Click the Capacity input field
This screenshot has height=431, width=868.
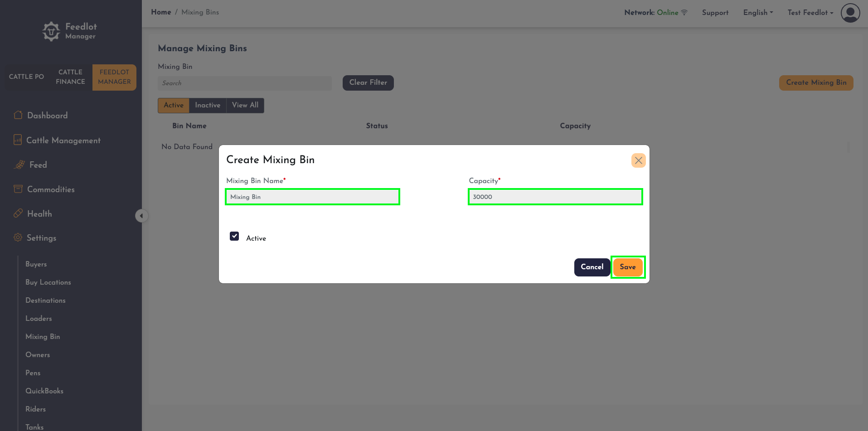tap(555, 197)
